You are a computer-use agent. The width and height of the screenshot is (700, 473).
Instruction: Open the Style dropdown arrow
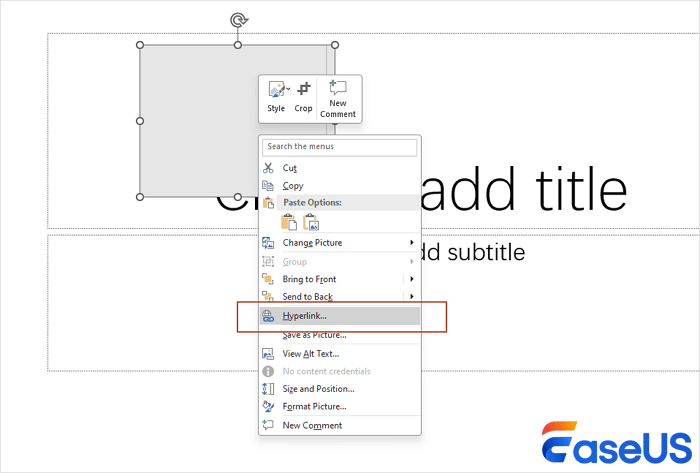(x=288, y=89)
